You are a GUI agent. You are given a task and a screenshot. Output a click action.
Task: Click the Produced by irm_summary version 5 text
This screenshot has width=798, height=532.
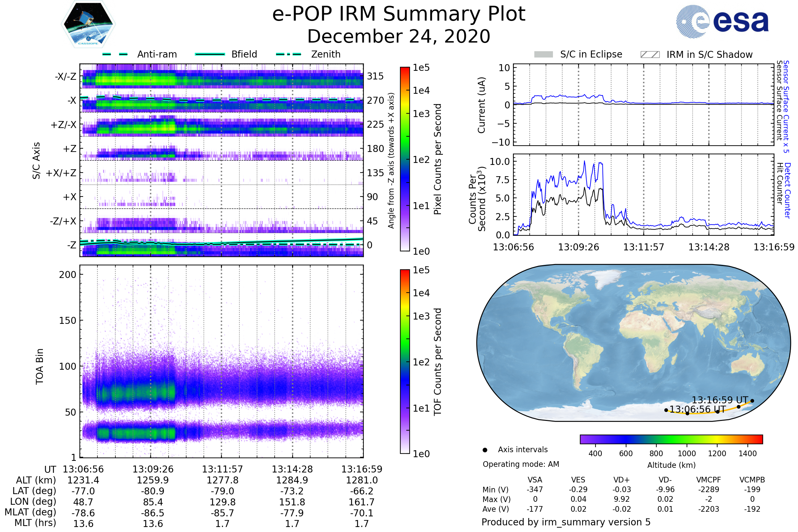[566, 522]
